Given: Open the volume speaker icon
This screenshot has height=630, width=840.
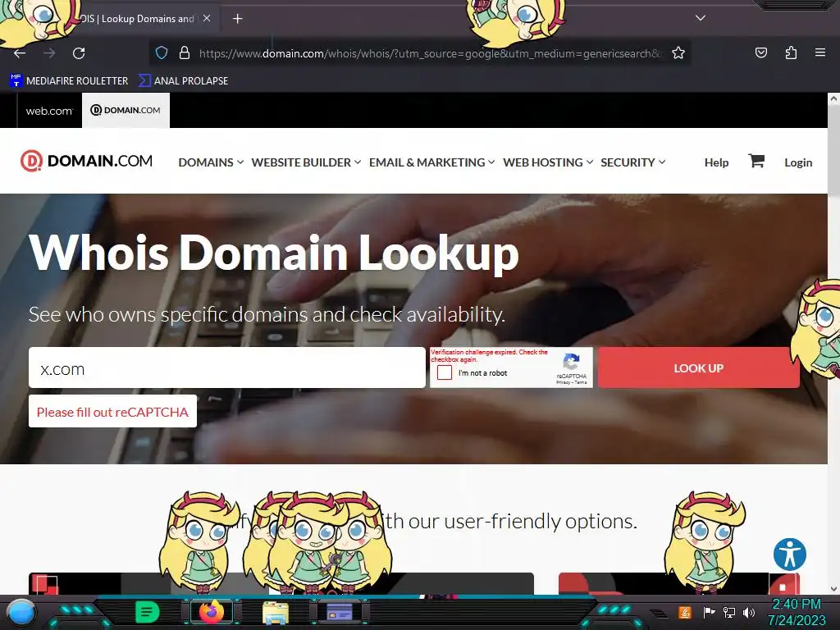Looking at the screenshot, I should pos(749,612).
